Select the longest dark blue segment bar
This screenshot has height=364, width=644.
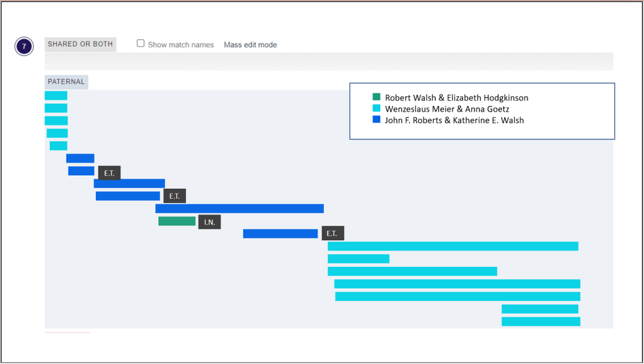click(x=239, y=209)
